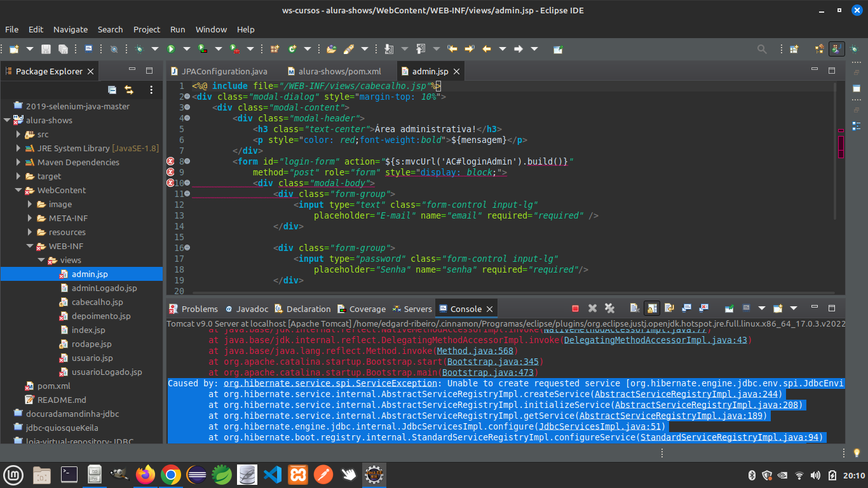Select adminLogado.jsp in Package Explorer

pos(104,288)
